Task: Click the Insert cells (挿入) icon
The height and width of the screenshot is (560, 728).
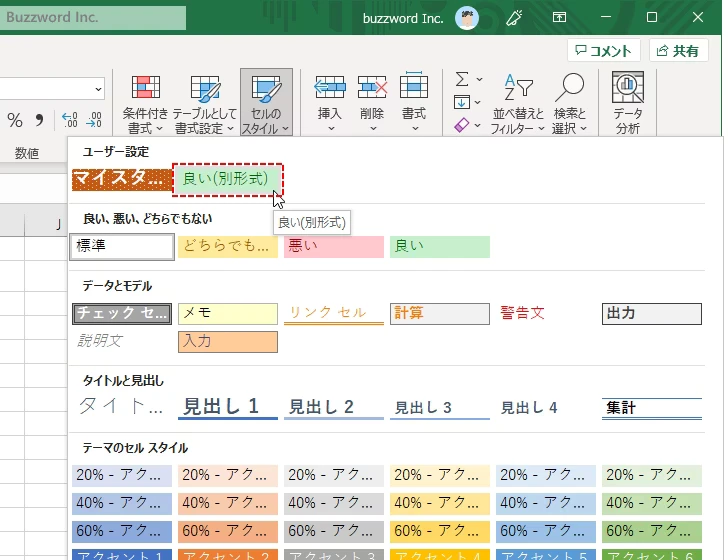Action: [330, 88]
